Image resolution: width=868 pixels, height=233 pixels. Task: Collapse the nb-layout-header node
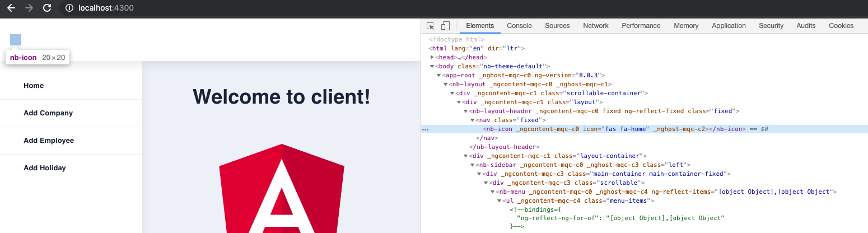point(466,111)
